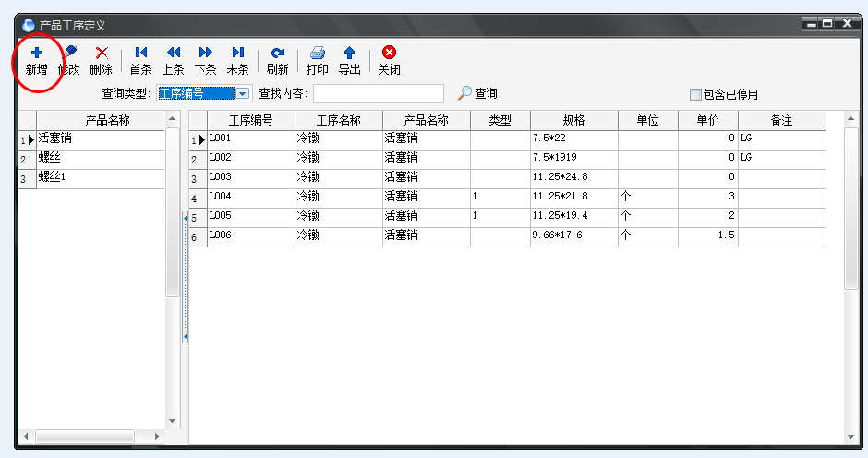Click up arrow of left panel vertical scrollbar
Image resolution: width=868 pixels, height=458 pixels.
(172, 118)
